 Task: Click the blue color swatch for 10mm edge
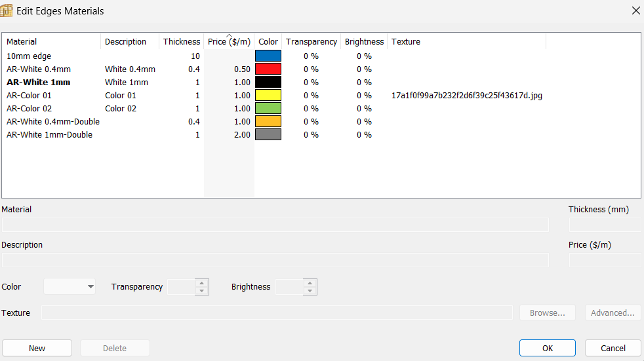click(x=268, y=56)
